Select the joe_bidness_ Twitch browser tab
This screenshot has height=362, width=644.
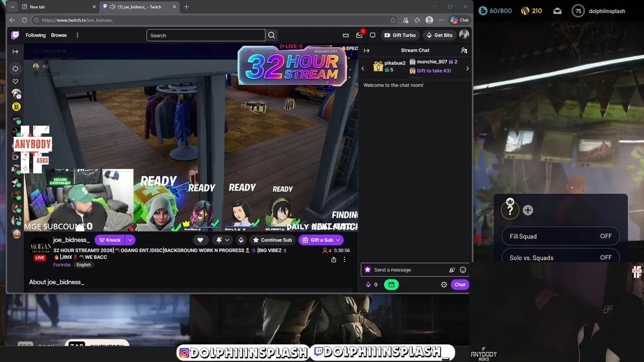click(139, 7)
